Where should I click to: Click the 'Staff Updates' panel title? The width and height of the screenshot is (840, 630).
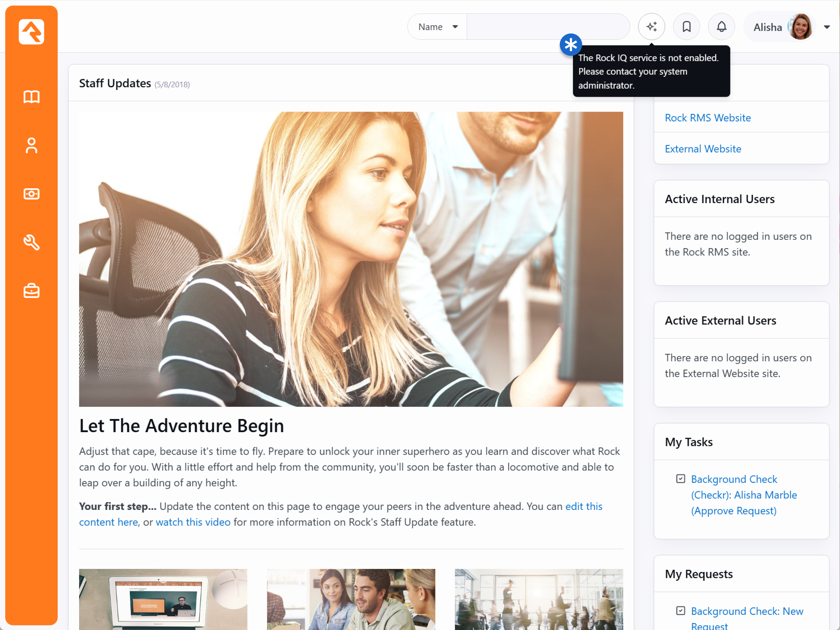pyautogui.click(x=115, y=83)
